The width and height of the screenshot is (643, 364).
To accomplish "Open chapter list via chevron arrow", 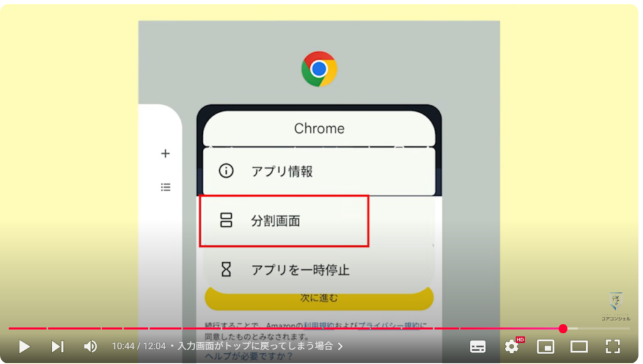I will (340, 346).
